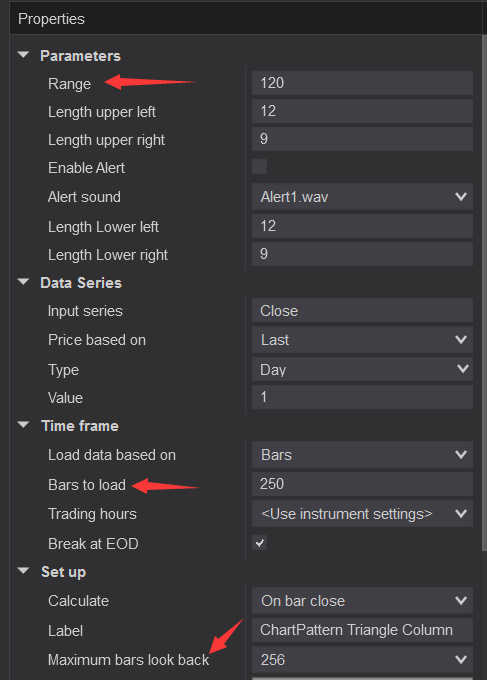Open the Price based on dropdown
The image size is (487, 680).
(x=362, y=340)
